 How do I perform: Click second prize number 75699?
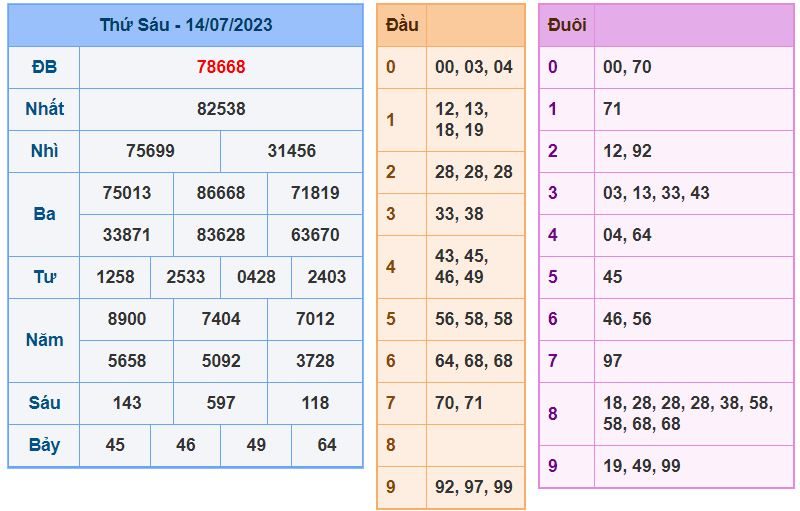150,151
